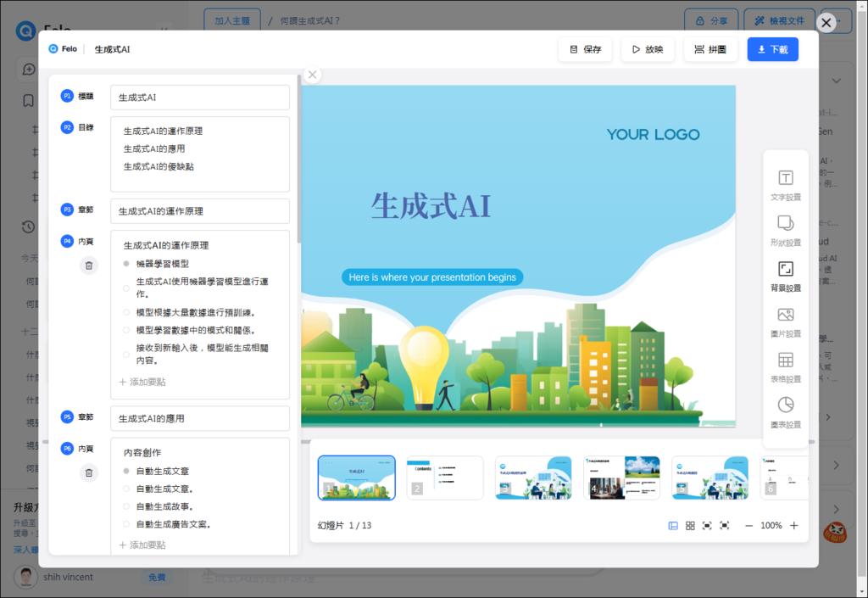
Task: Open the 表格設置 table settings tool
Action: tap(785, 366)
